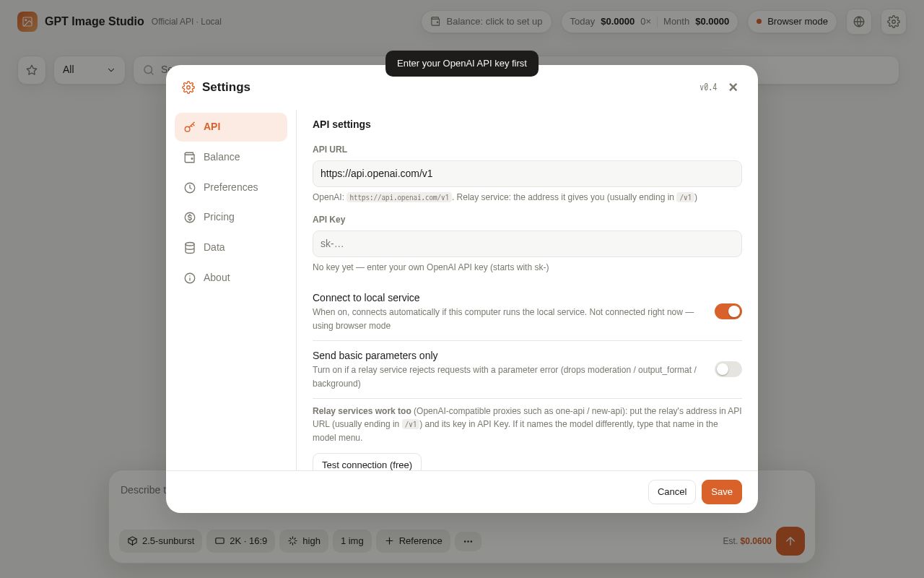Click Test connection (free) button

click(x=367, y=463)
